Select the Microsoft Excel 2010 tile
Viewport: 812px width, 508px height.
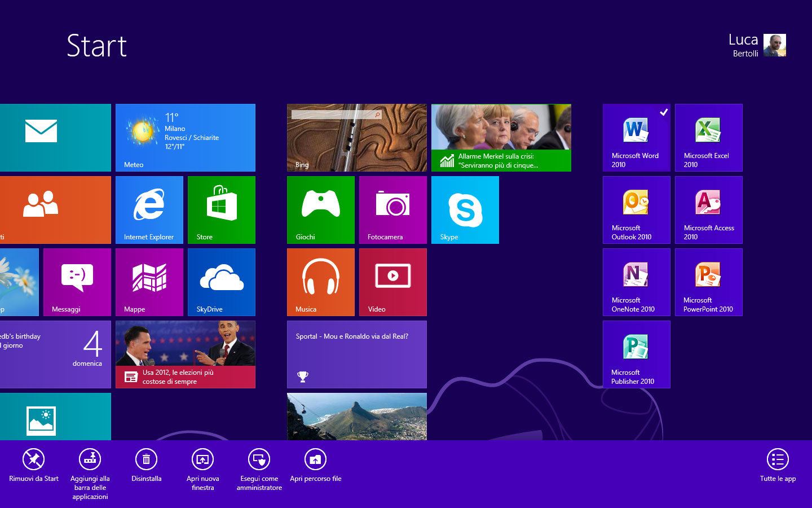click(709, 138)
